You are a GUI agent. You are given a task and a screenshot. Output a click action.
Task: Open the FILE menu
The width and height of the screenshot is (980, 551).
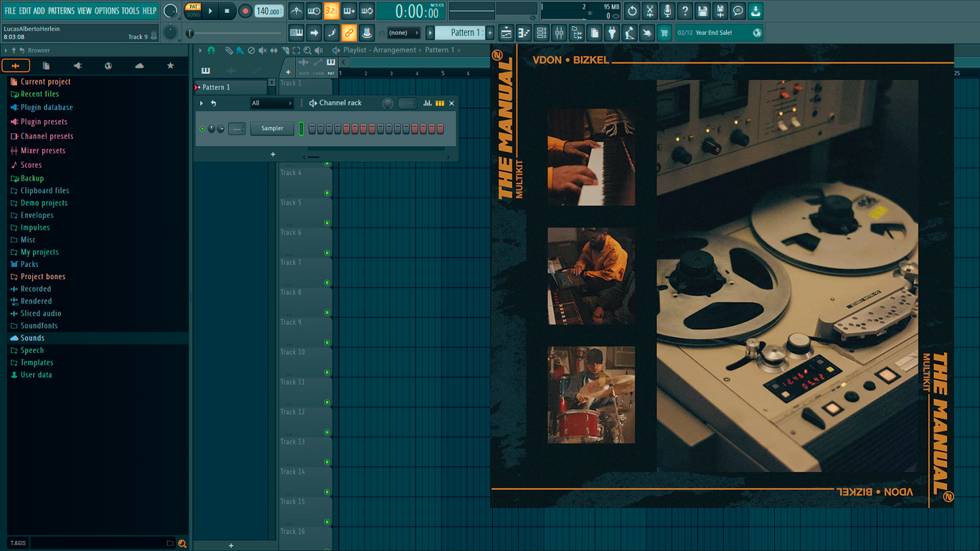pyautogui.click(x=10, y=11)
